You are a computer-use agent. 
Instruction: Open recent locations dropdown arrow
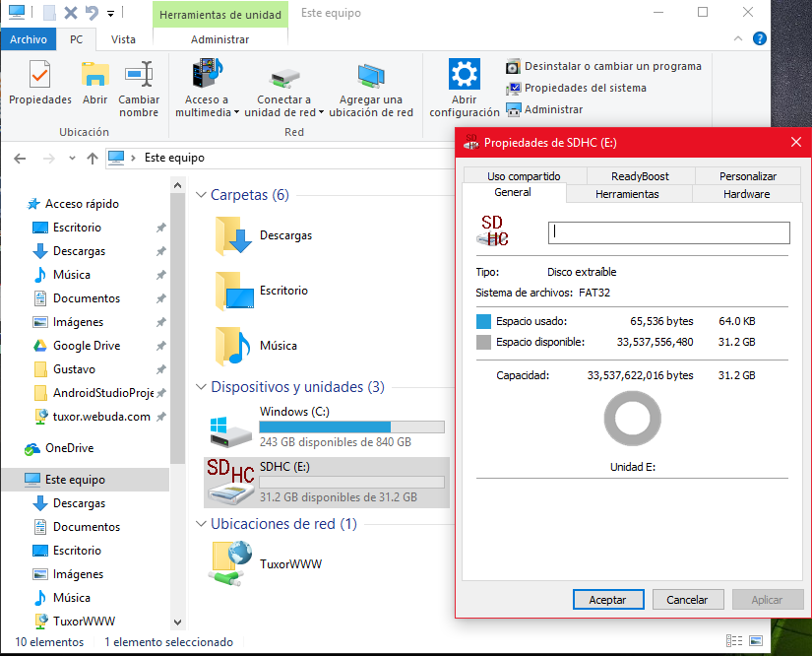72,158
